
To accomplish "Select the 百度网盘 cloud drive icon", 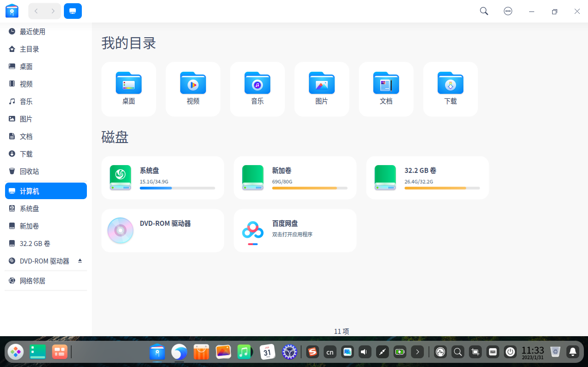I will [x=252, y=230].
